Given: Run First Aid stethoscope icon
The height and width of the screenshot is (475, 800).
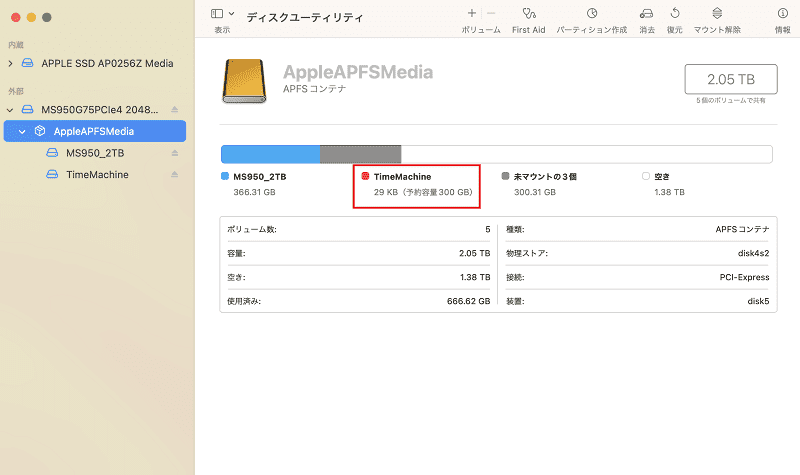Looking at the screenshot, I should 529,13.
